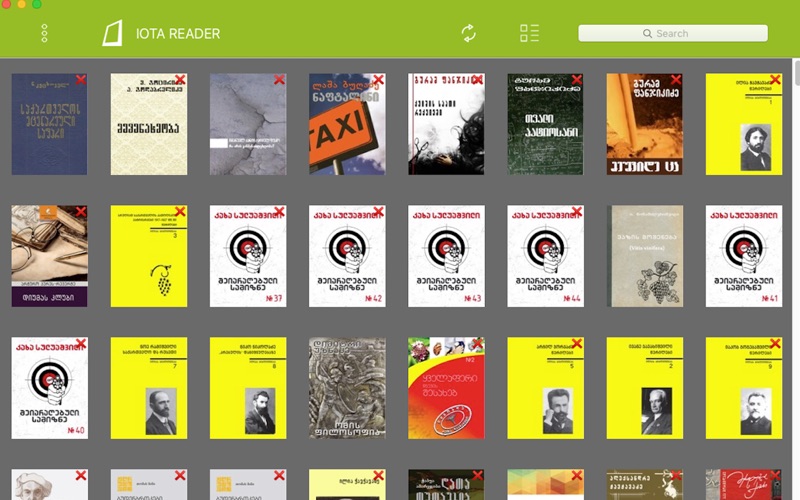Open the TAXI book cover
The image size is (800, 500).
(x=347, y=124)
